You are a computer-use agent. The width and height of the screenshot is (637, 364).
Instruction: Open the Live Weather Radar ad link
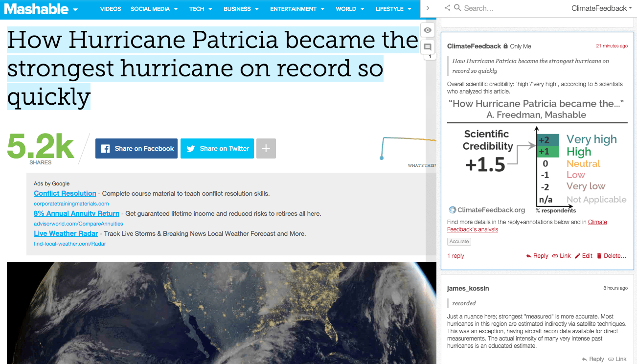[66, 233]
